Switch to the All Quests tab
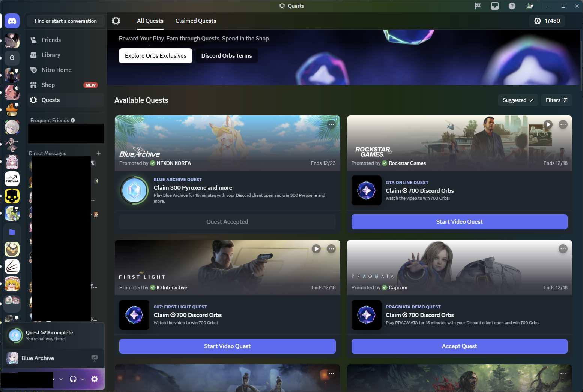This screenshot has height=392, width=583. click(x=150, y=21)
